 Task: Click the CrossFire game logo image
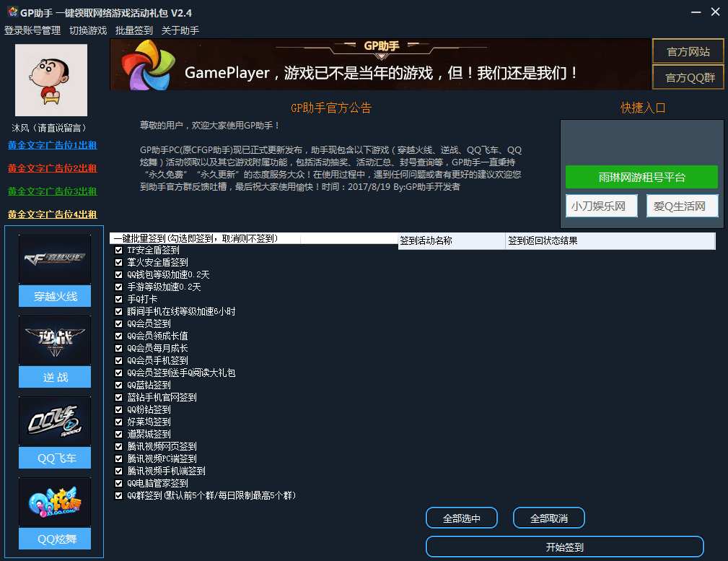click(x=55, y=259)
